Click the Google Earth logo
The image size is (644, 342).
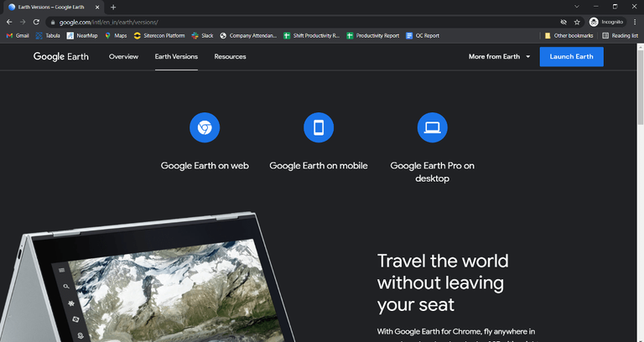coord(60,57)
